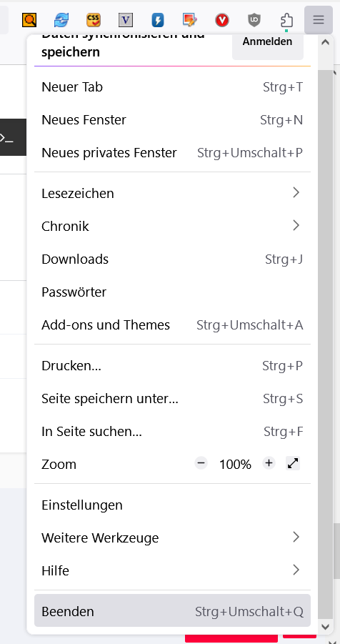Open the uBlock Origin shield icon
The width and height of the screenshot is (340, 644).
click(x=254, y=20)
